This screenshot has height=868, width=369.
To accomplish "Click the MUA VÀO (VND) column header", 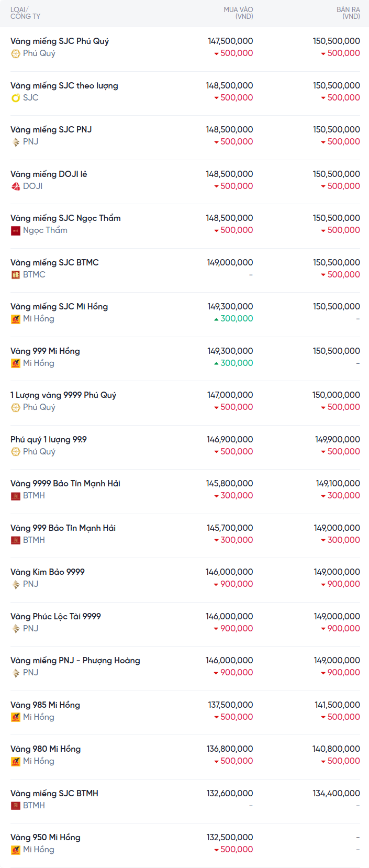I will tap(238, 13).
